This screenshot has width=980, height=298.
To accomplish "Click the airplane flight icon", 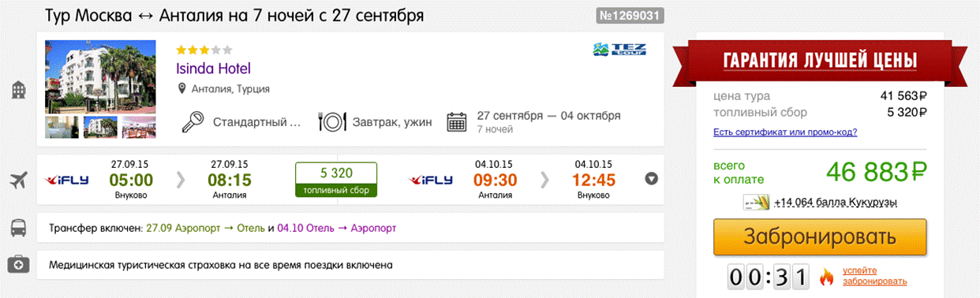I will click(x=18, y=181).
